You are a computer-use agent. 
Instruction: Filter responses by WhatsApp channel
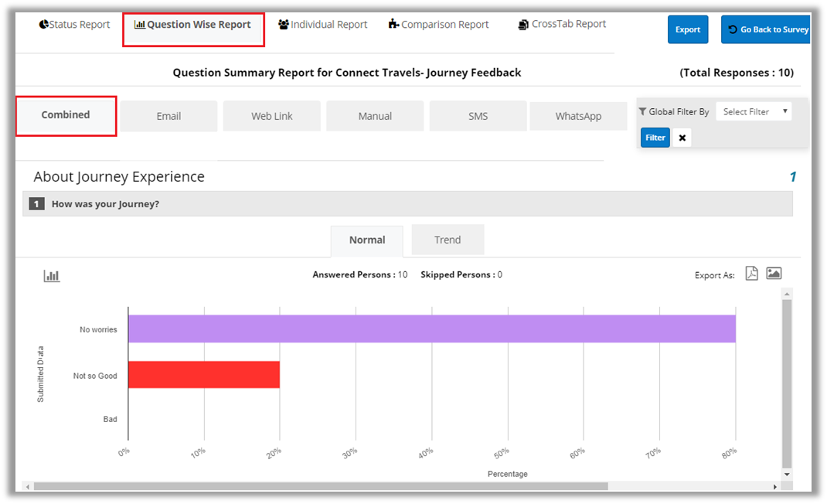click(578, 116)
